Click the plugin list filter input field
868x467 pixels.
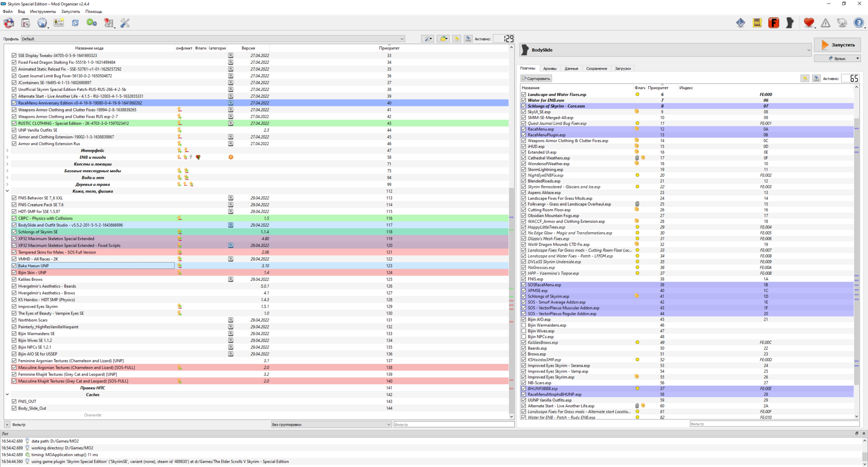tap(774, 424)
